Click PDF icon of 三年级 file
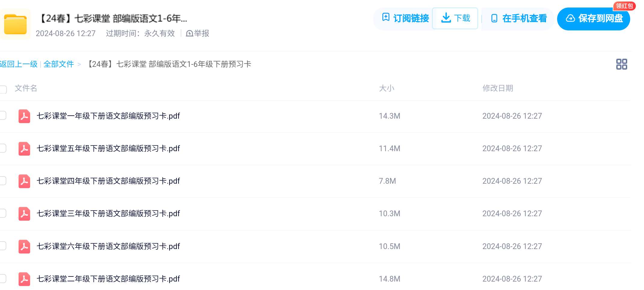The height and width of the screenshot is (290, 644). click(x=24, y=214)
